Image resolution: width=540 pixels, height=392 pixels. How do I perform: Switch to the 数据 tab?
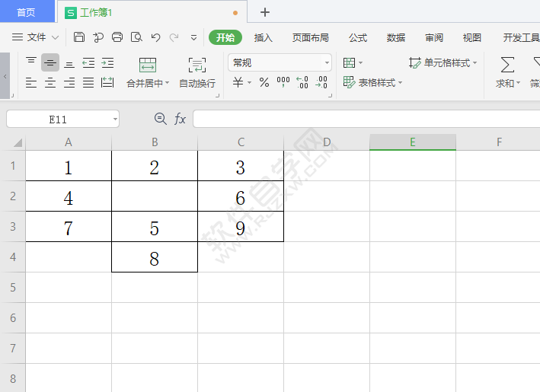pyautogui.click(x=396, y=37)
